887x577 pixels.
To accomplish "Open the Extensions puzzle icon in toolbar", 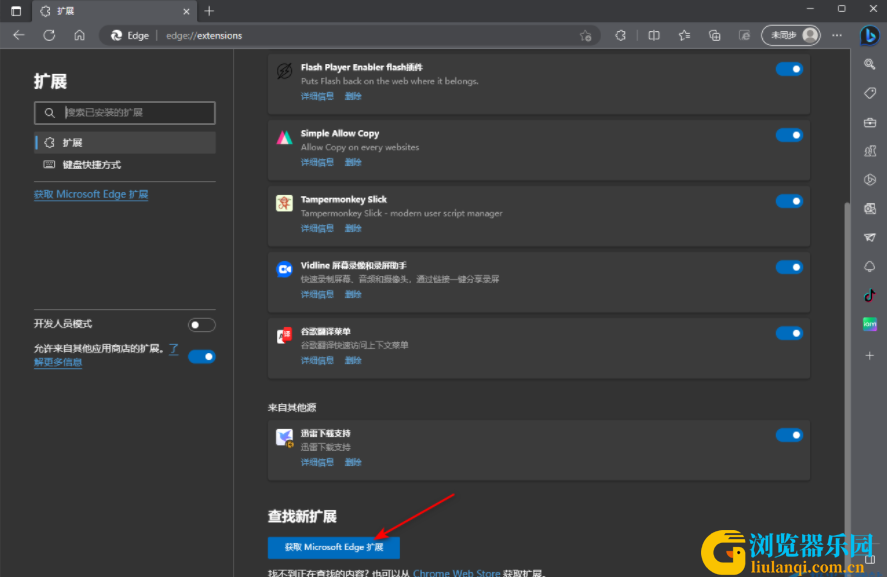I will coord(621,35).
